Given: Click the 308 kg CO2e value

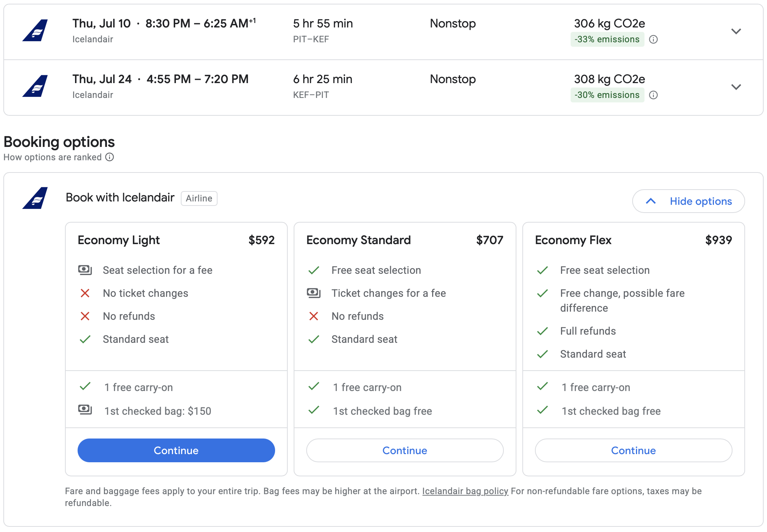Looking at the screenshot, I should pos(609,79).
